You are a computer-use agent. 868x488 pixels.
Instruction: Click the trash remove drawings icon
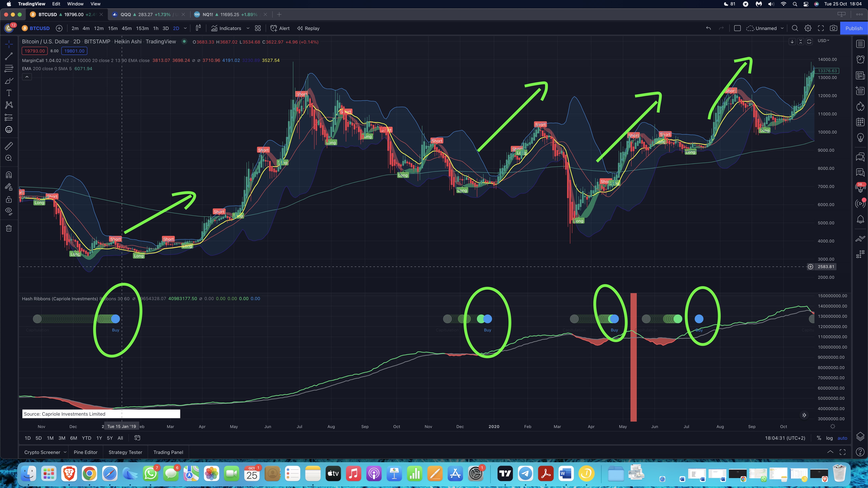pos(9,228)
